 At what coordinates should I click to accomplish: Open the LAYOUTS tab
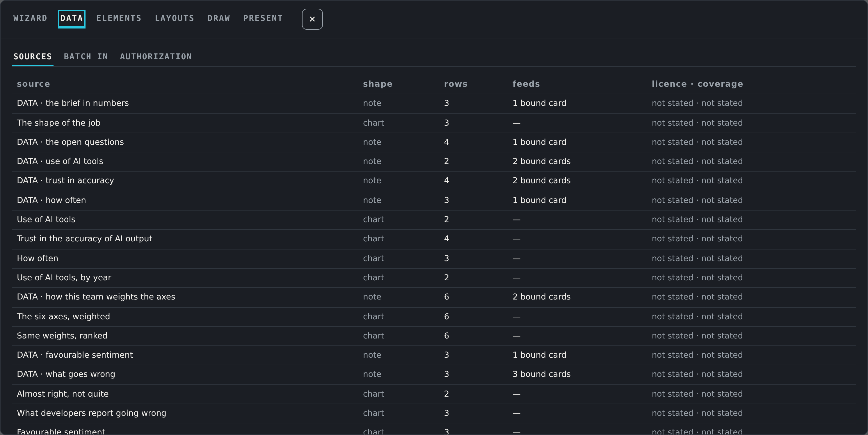[174, 18]
